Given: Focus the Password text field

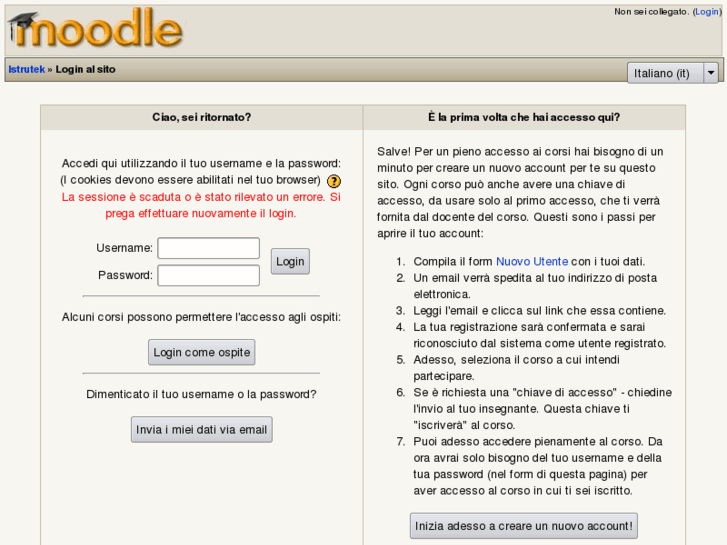Looking at the screenshot, I should tap(209, 275).
